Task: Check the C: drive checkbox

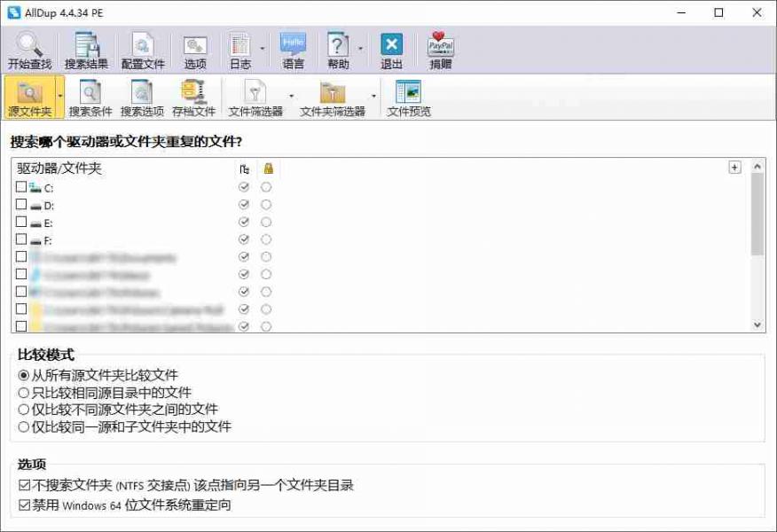Action: click(21, 187)
